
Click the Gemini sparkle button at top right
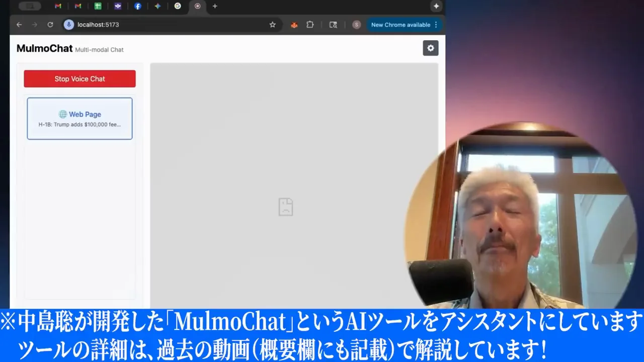(x=436, y=6)
